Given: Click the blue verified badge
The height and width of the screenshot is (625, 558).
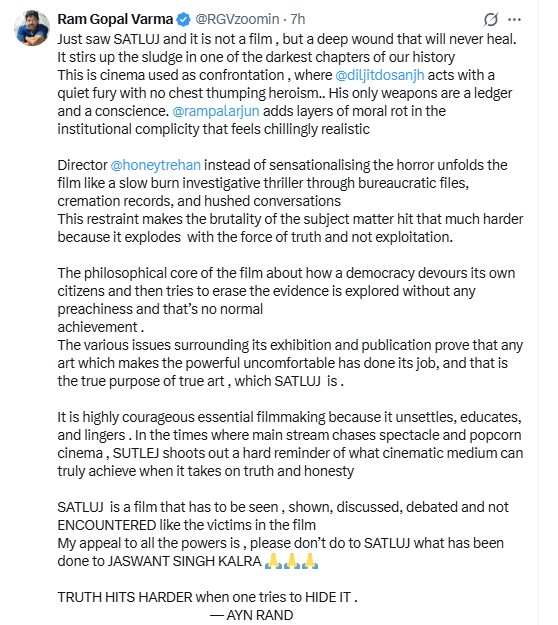Looking at the screenshot, I should point(183,19).
